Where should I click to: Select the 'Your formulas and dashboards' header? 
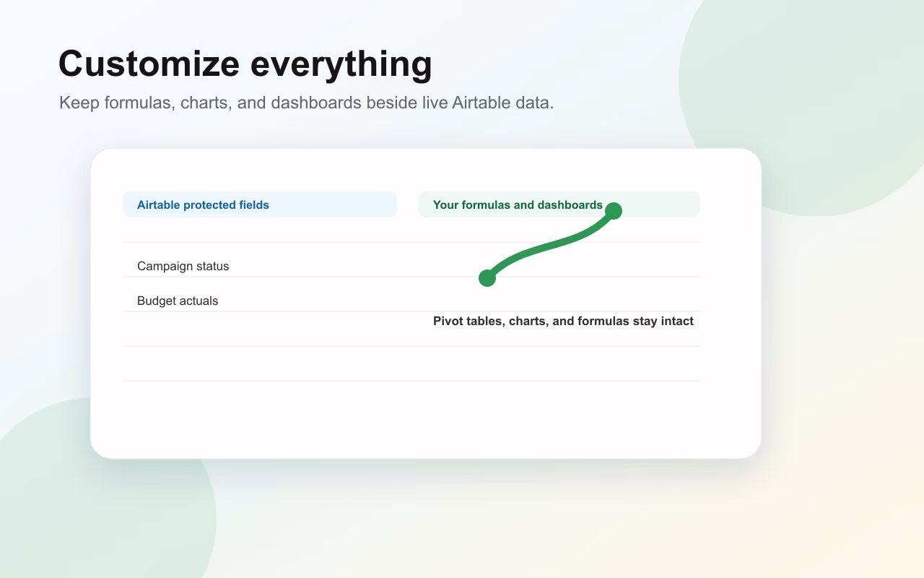(559, 204)
